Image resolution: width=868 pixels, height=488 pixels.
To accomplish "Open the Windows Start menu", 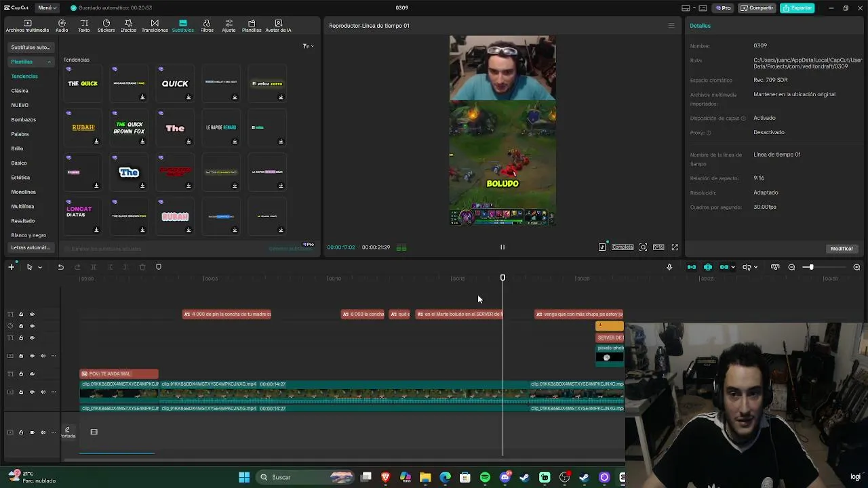I will (244, 477).
